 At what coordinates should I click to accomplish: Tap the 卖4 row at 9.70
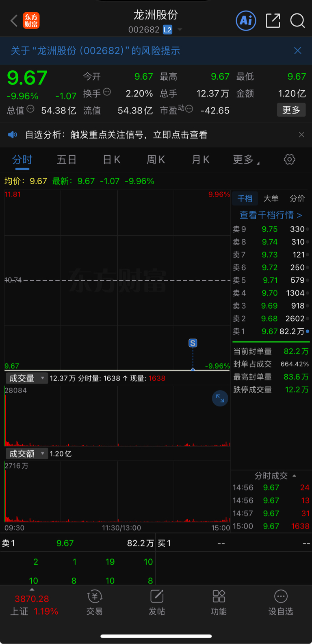pyautogui.click(x=271, y=293)
